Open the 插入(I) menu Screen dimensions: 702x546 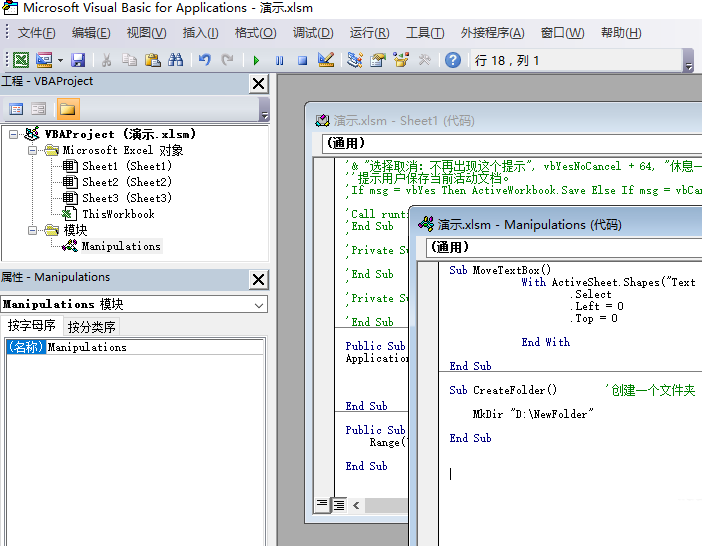pyautogui.click(x=200, y=33)
